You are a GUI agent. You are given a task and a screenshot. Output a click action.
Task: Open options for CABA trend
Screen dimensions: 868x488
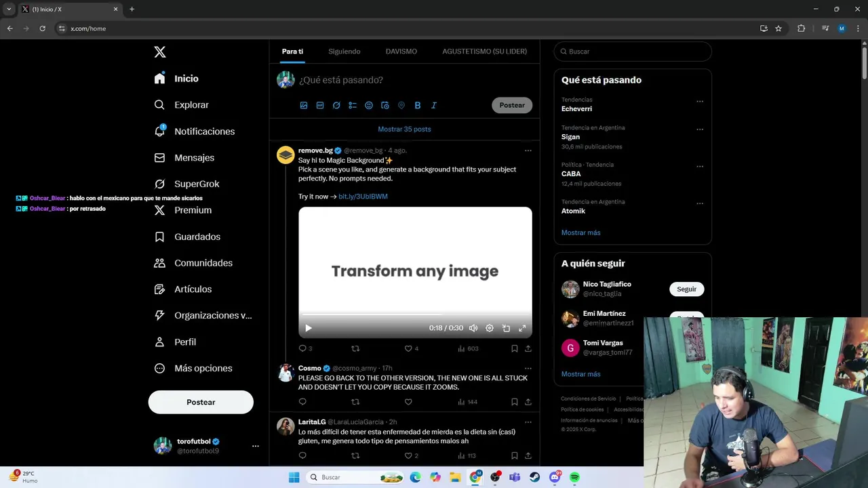click(x=700, y=167)
